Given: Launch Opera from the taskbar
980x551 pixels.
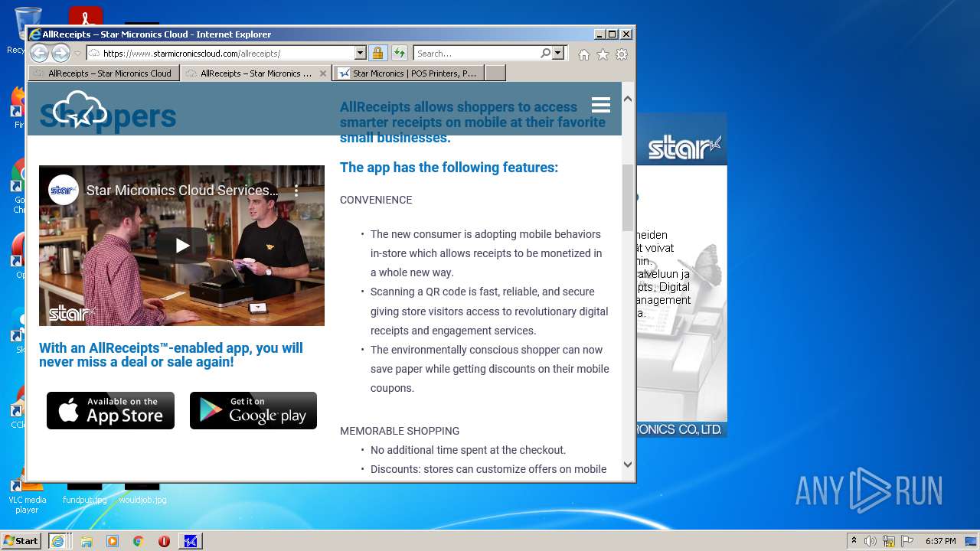Looking at the screenshot, I should (164, 541).
